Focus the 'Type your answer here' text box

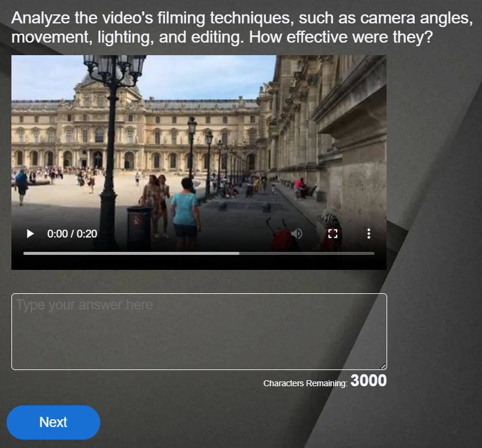(198, 331)
